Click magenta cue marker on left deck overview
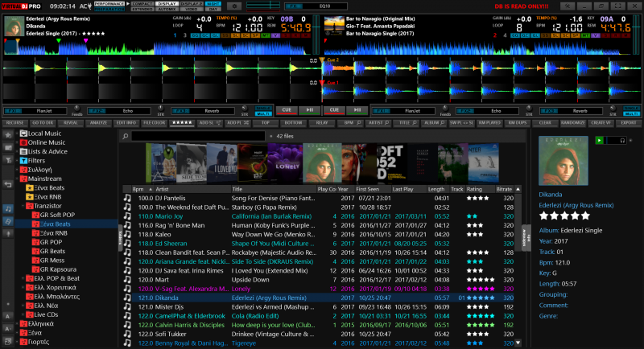644x349 pixels. click(85, 40)
